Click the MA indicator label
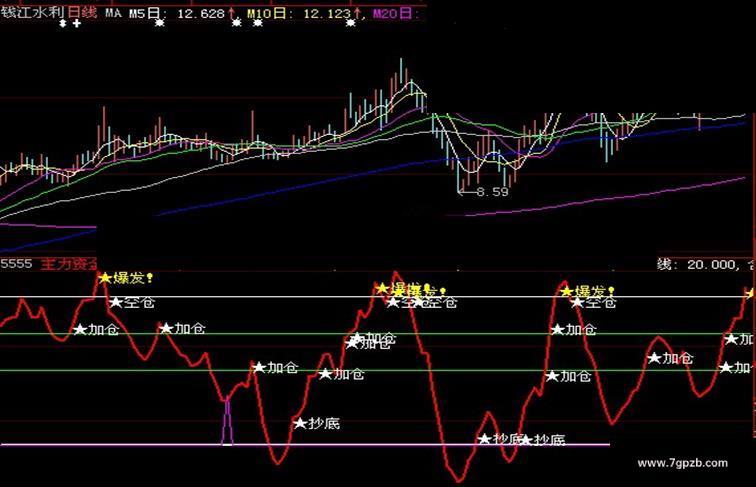Viewport: 756px width, 487px height. (x=113, y=13)
